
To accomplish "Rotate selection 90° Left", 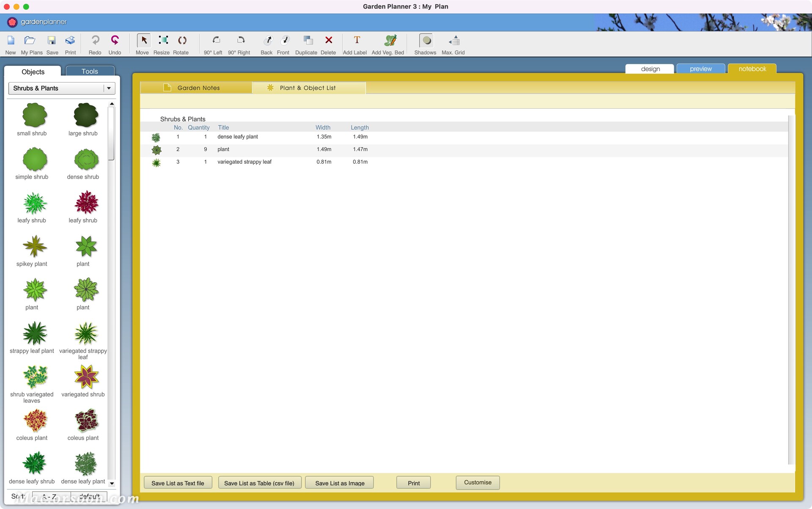I will 216,41.
